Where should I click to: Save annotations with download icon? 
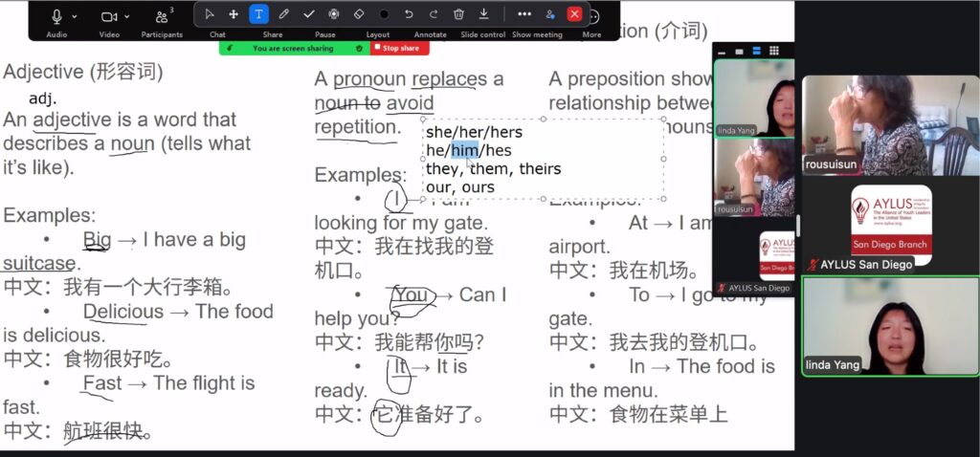tap(483, 14)
